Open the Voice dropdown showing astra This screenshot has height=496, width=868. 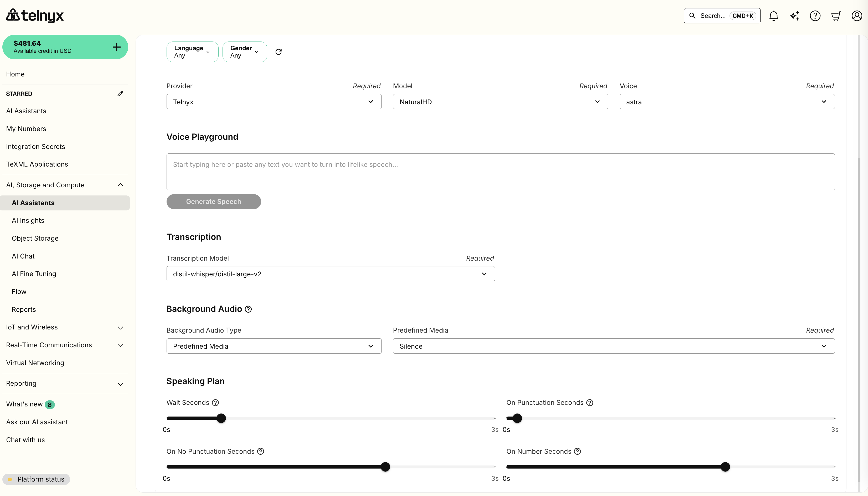(x=727, y=101)
